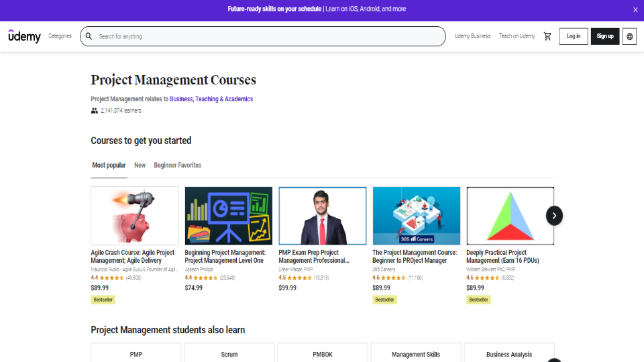Screen dimensions: 644x362
Task: Click instructor name Umer Waqar, PMP
Action: click(296, 269)
